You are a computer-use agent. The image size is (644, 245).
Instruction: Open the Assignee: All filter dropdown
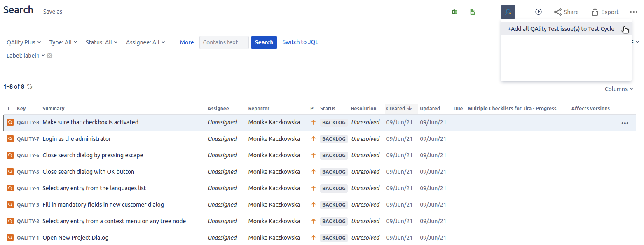pos(145,42)
